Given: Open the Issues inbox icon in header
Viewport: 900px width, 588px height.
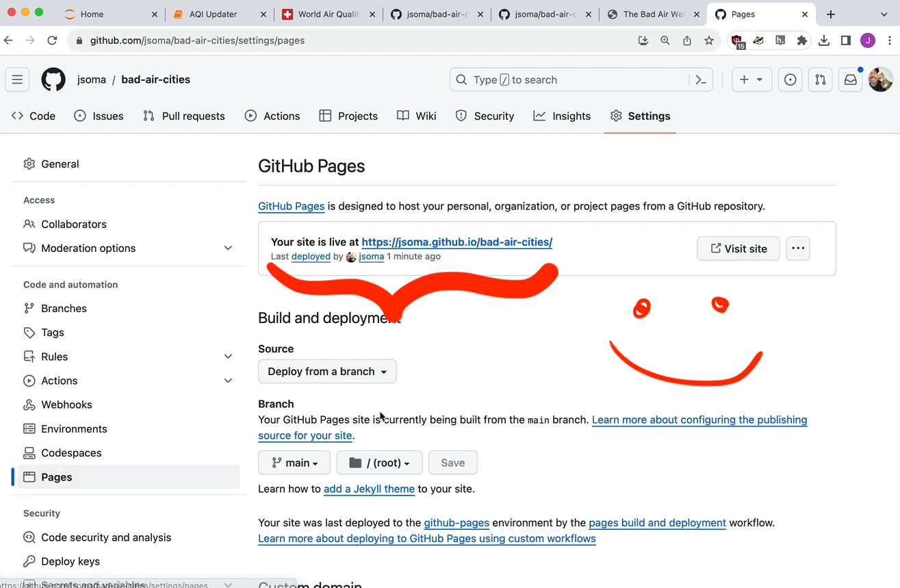Looking at the screenshot, I should [x=790, y=79].
